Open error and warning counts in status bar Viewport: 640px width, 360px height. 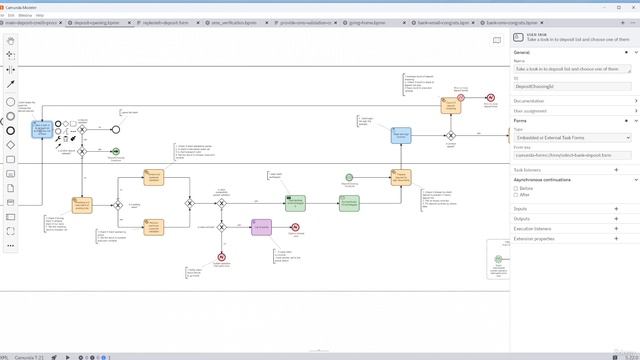point(94,358)
